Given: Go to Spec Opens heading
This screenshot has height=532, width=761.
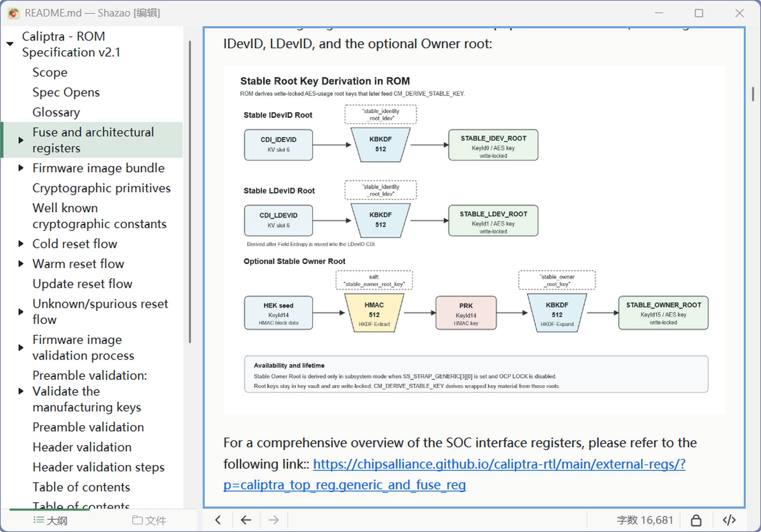Looking at the screenshot, I should (66, 92).
